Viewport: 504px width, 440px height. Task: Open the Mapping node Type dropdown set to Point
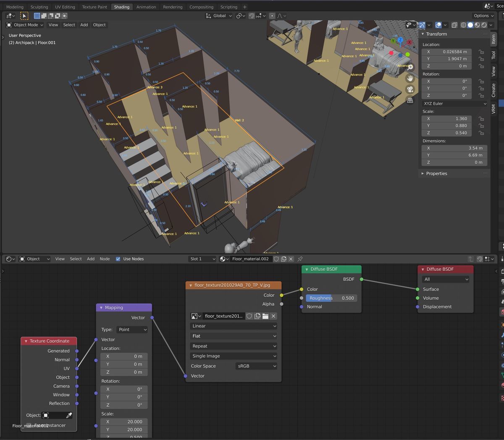[132, 330]
